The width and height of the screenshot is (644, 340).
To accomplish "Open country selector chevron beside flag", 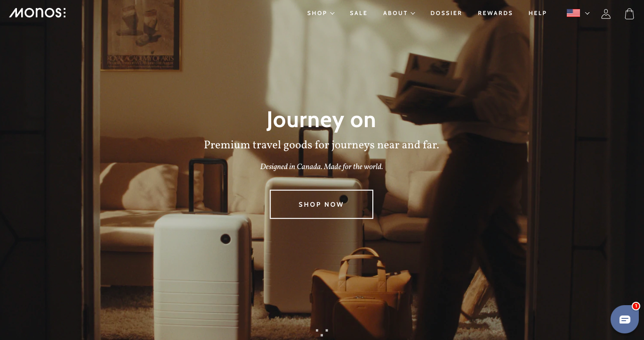I will point(587,13).
